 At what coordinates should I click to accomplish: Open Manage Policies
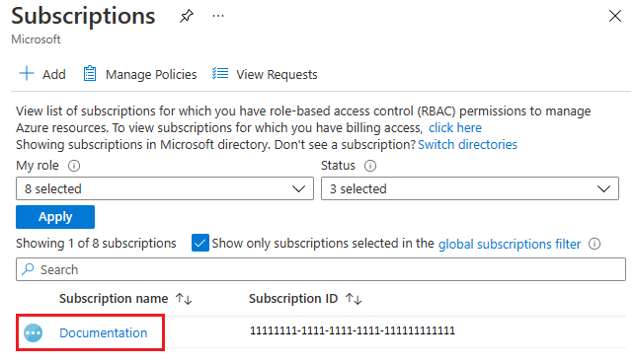pyautogui.click(x=151, y=75)
